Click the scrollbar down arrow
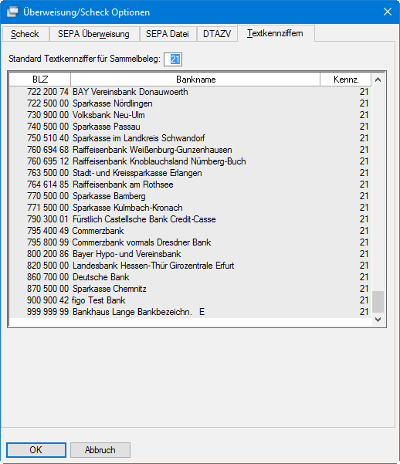This screenshot has width=400, height=464. click(378, 319)
